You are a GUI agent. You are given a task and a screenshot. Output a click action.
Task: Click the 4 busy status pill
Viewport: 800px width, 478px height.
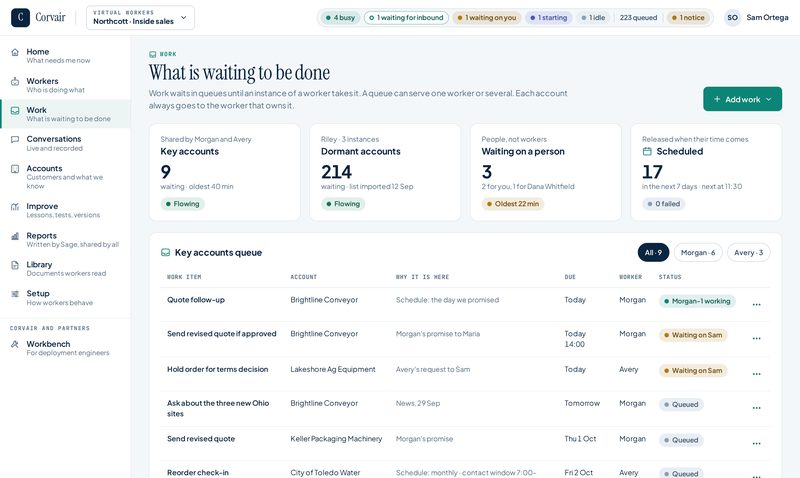pos(340,17)
